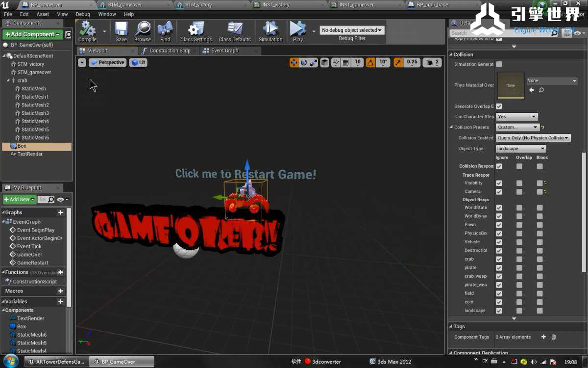The width and height of the screenshot is (588, 368).
Task: Override a function with Functions plus icon
Action: tap(61, 272)
